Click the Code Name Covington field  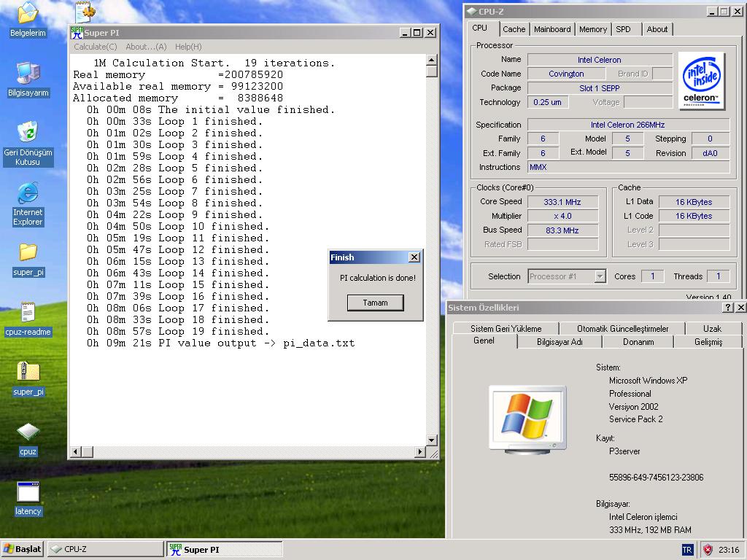[x=566, y=74]
